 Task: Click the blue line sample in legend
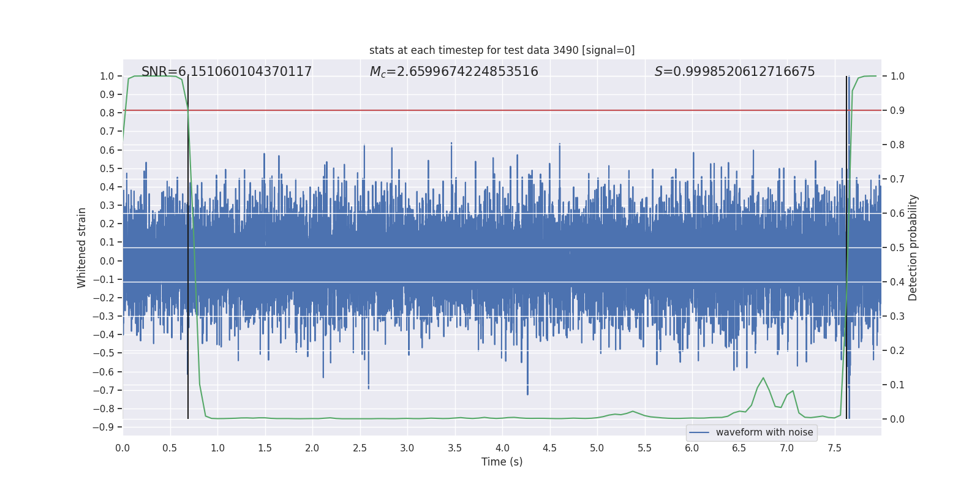pos(699,432)
